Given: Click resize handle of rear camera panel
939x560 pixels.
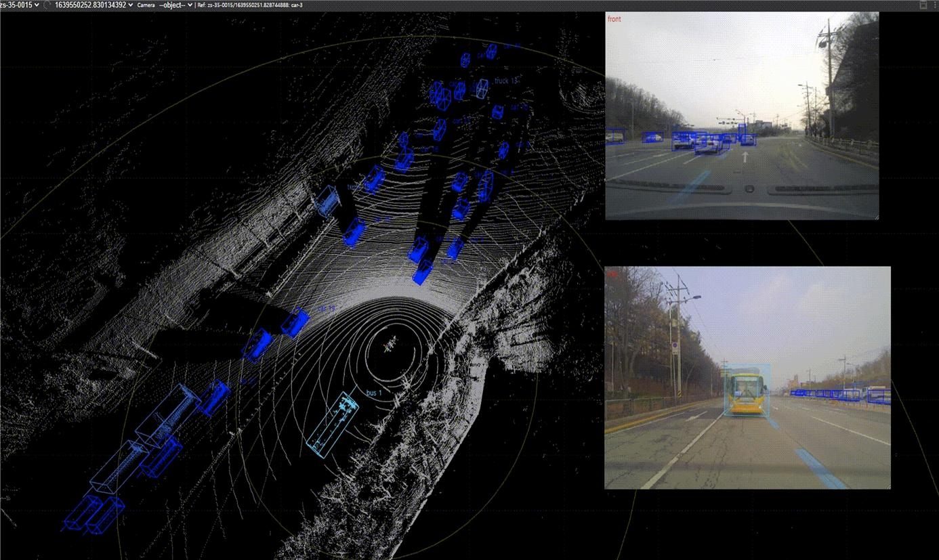Looking at the screenshot, I should (888, 486).
